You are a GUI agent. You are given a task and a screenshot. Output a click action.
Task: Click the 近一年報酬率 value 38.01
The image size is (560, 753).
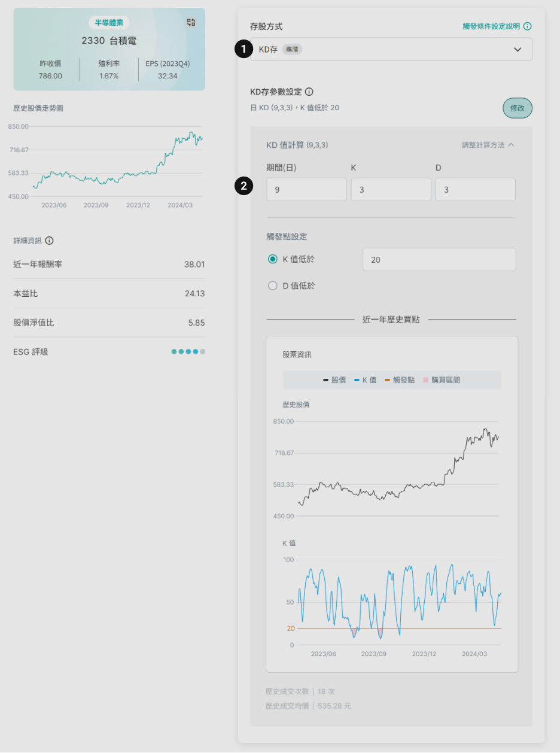(x=195, y=264)
